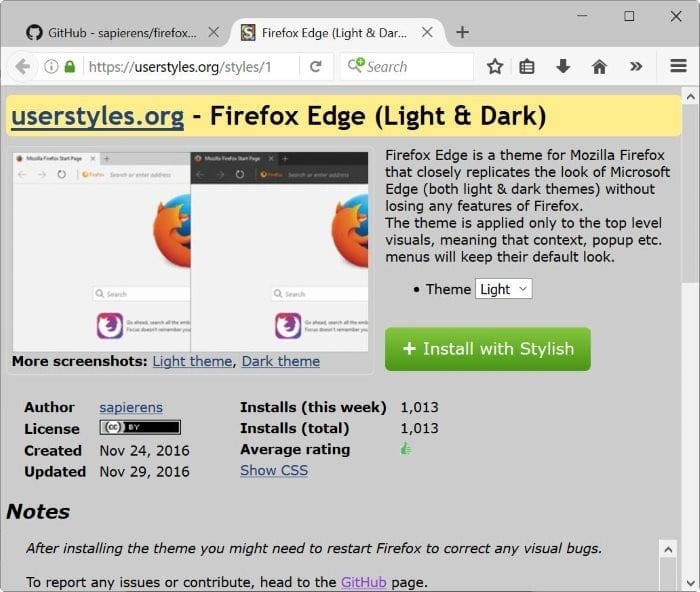
Task: Click the search engine magnifier icon
Action: point(356,66)
